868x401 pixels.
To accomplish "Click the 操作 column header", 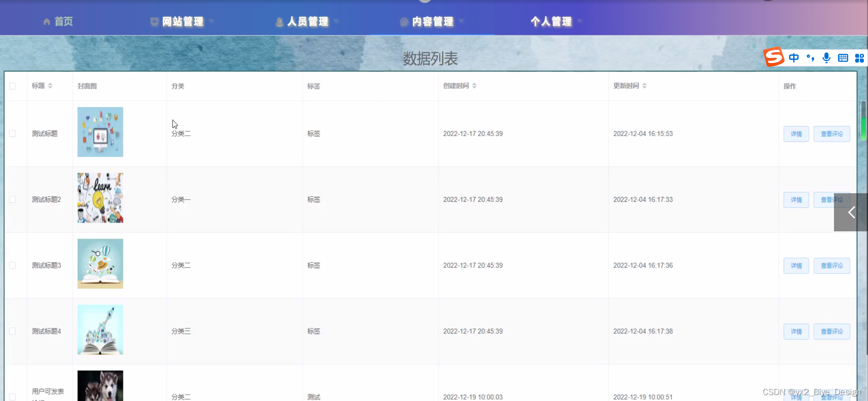I will (790, 86).
